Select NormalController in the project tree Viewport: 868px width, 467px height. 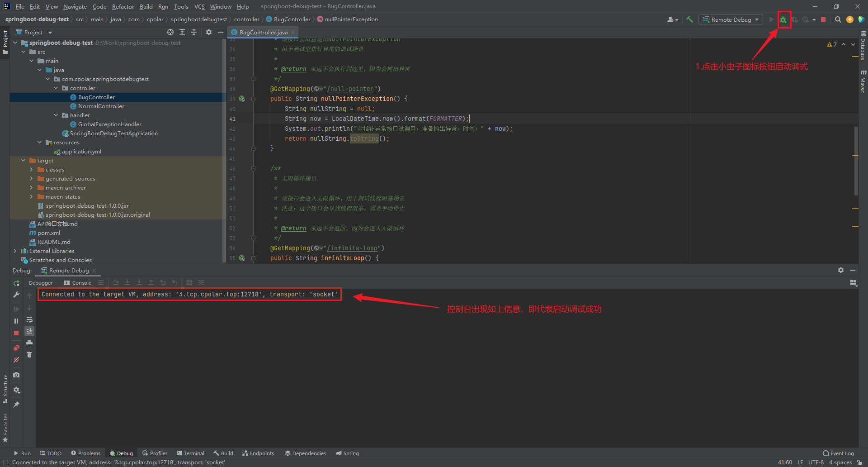(101, 106)
